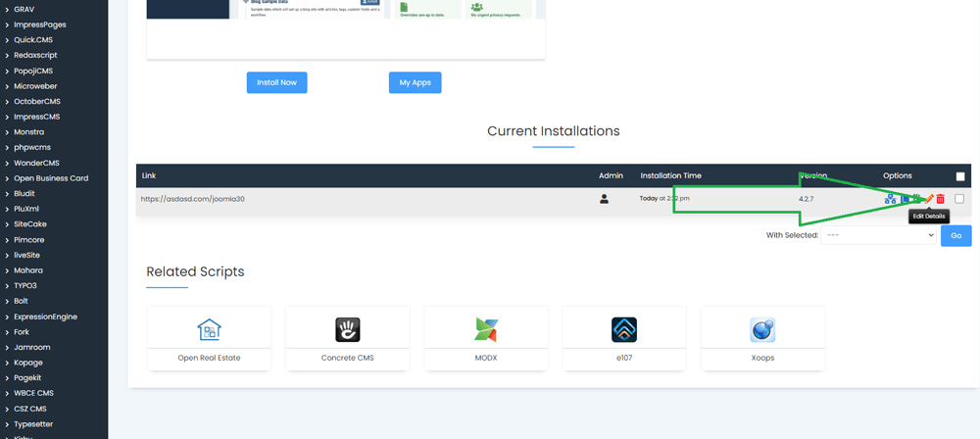The image size is (980, 439).
Task: Expand Quick.CMS in the sidebar
Action: (x=33, y=40)
